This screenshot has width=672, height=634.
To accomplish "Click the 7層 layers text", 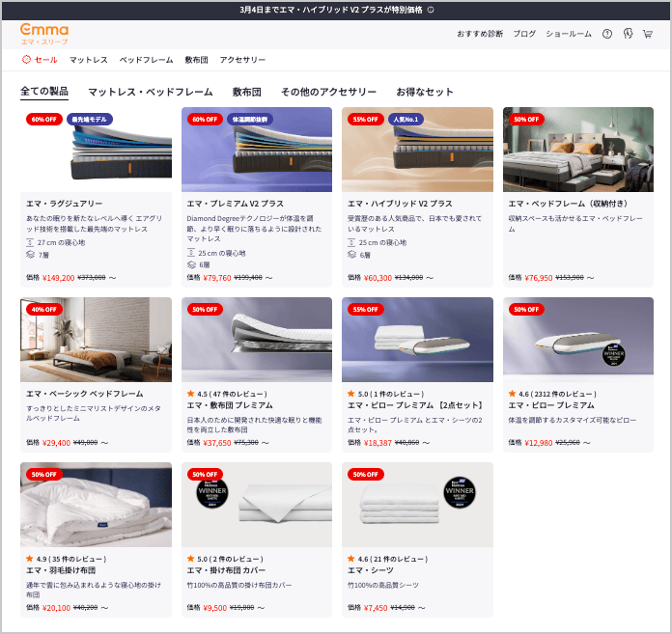I will (x=43, y=255).
